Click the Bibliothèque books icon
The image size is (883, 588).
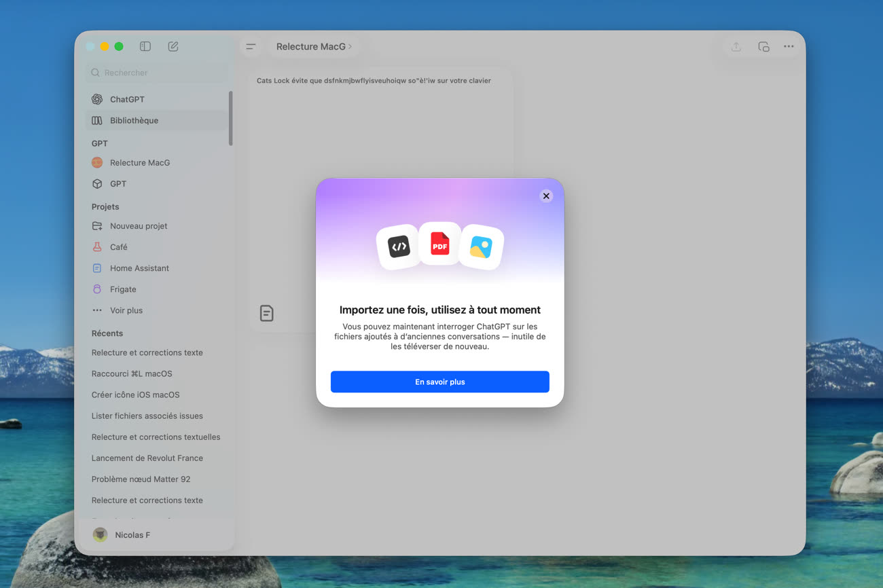coord(97,120)
